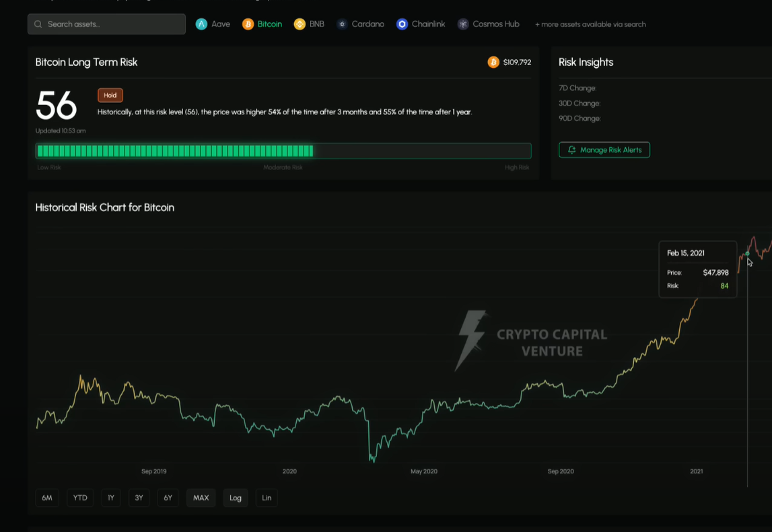Click the search magnifier icon
Image resolution: width=772 pixels, height=532 pixels.
coord(38,24)
